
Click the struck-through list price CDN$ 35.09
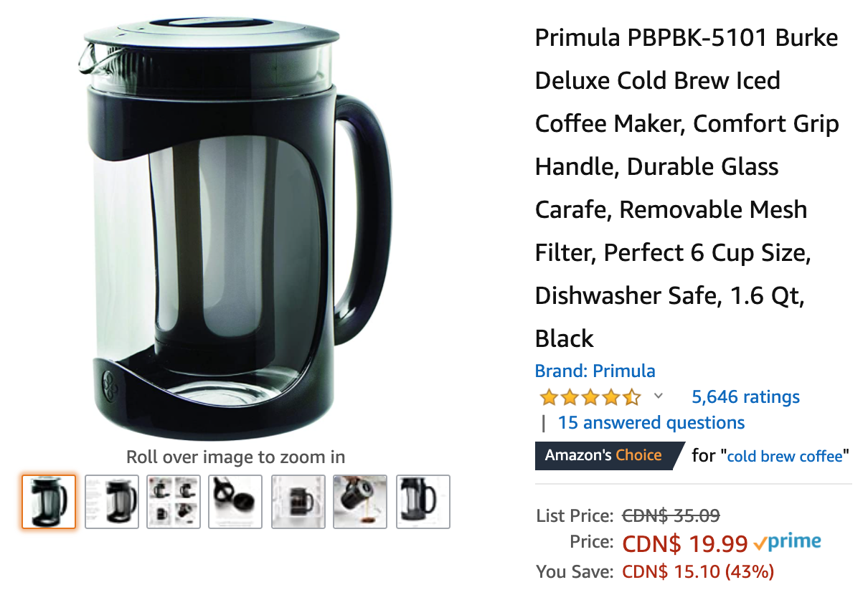point(671,515)
